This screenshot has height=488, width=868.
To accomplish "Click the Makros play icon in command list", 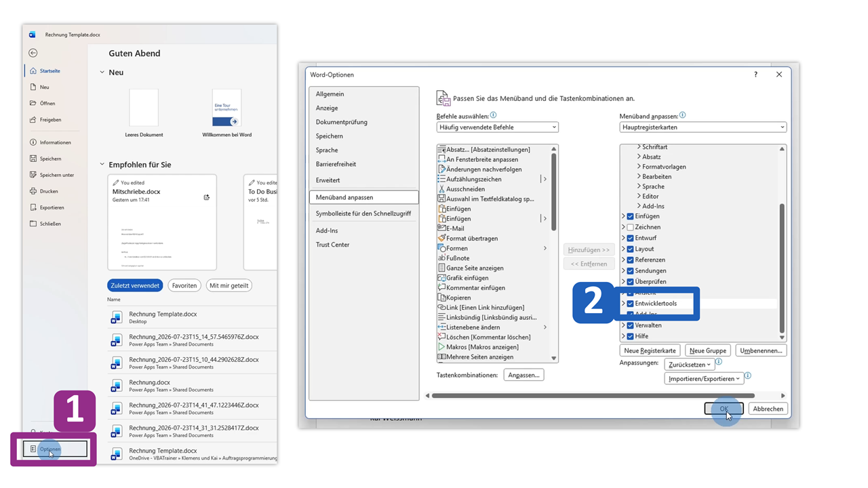I will click(441, 346).
